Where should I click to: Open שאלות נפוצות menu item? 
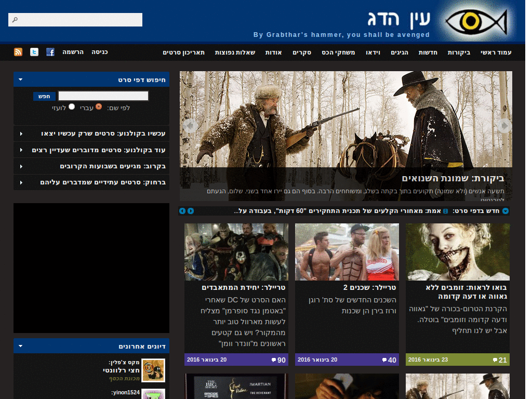pos(235,52)
